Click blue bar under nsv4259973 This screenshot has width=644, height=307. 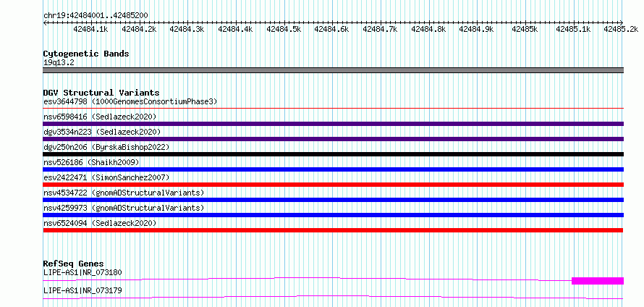pyautogui.click(x=333, y=215)
